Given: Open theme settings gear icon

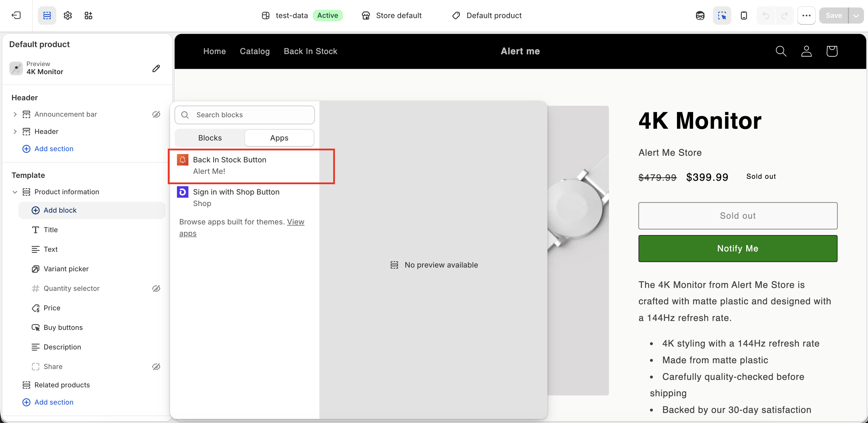Looking at the screenshot, I should (68, 15).
